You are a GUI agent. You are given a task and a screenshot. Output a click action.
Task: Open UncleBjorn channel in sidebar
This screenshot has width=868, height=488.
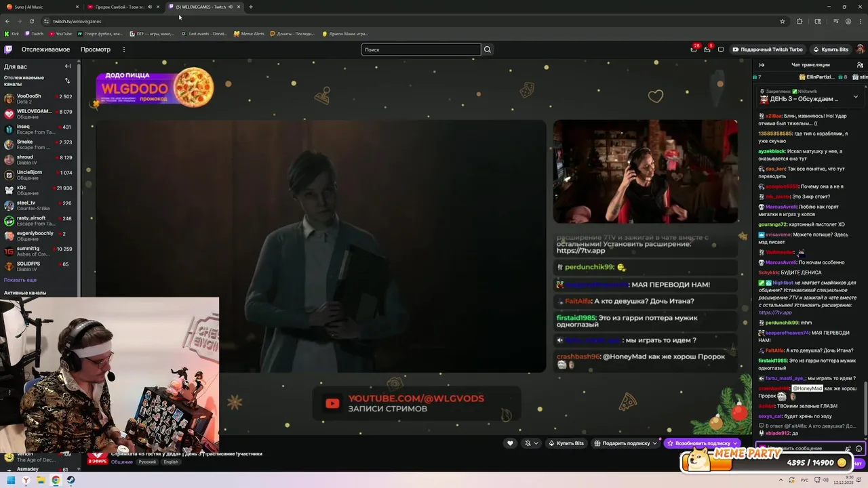pyautogui.click(x=39, y=175)
